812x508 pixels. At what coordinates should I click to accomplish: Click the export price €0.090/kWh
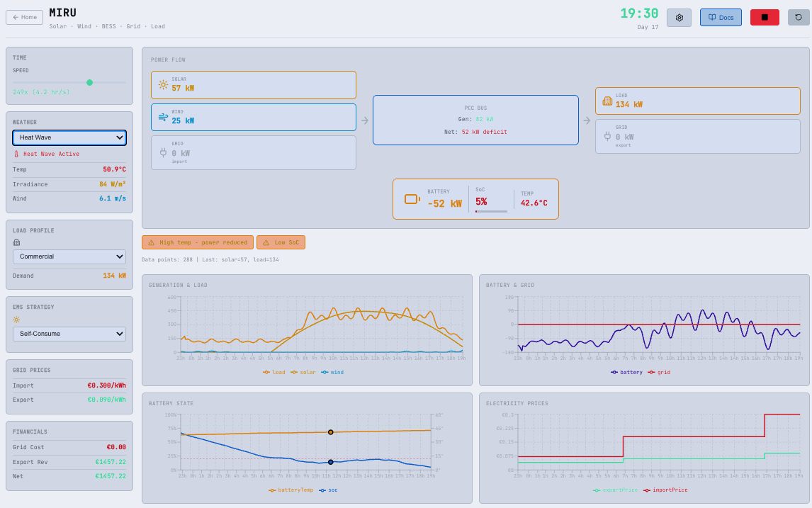pos(107,400)
